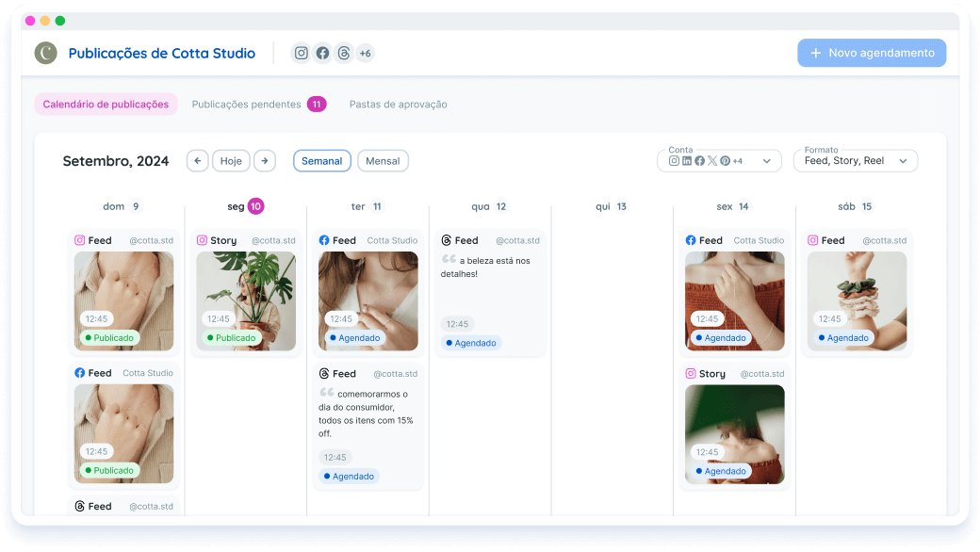
Task: Switch to Semanal view
Action: [321, 161]
